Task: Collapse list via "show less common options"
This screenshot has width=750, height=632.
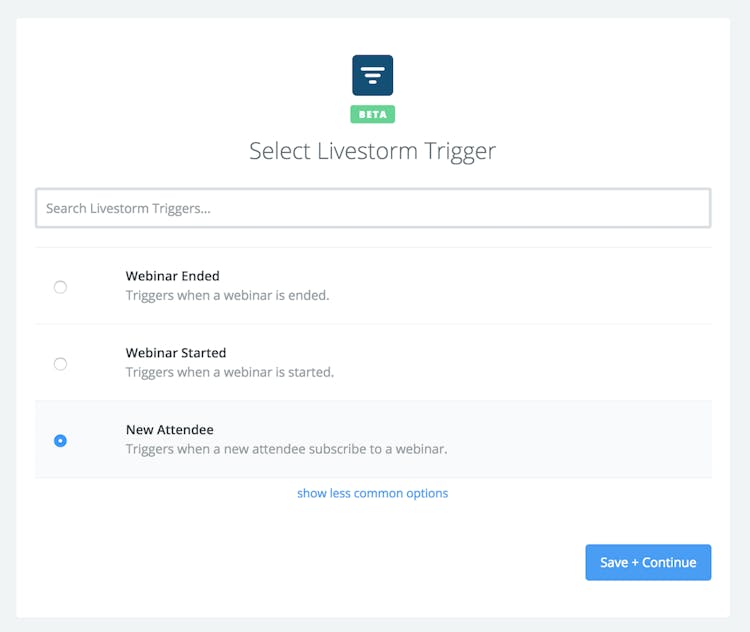Action: tap(372, 493)
